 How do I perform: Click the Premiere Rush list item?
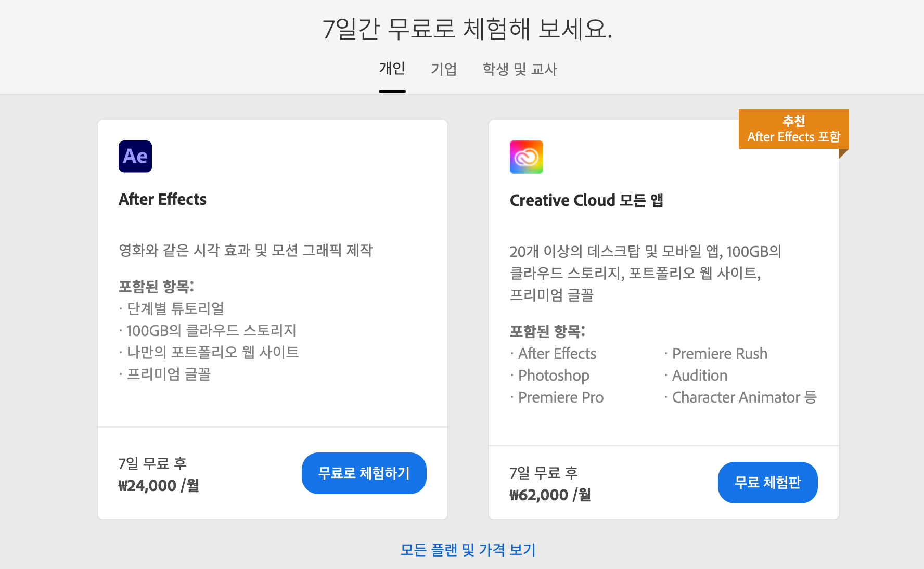pyautogui.click(x=720, y=354)
